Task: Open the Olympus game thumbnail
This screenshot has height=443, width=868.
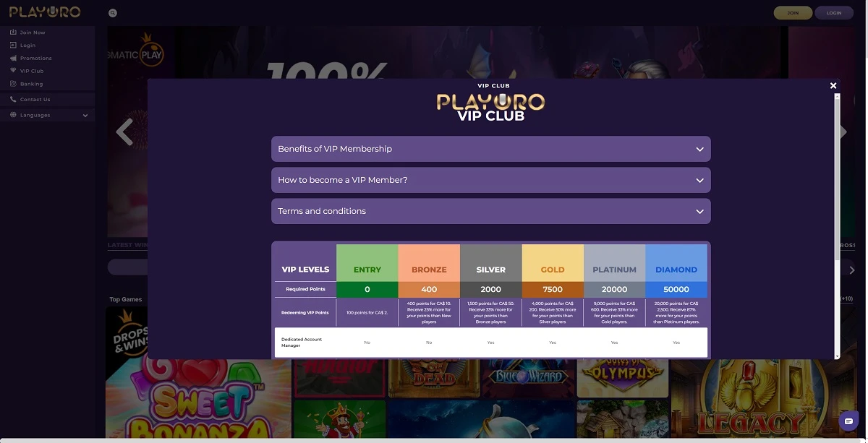Action: point(622,378)
